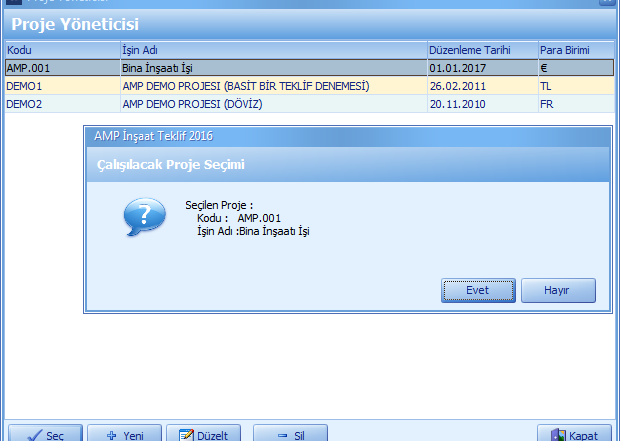Screen dimensions: 620x441
Task: Select the DEMO2 code cell
Action: pos(60,104)
